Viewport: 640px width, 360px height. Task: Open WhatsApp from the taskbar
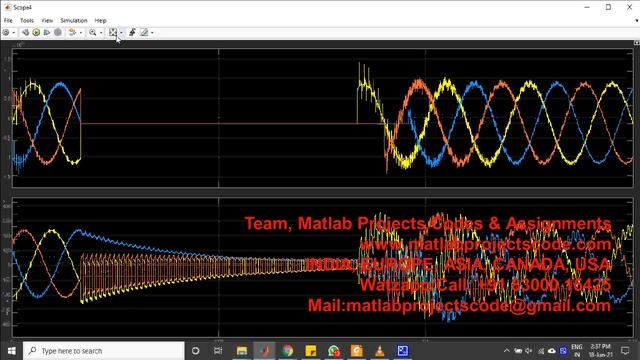[x=333, y=351]
